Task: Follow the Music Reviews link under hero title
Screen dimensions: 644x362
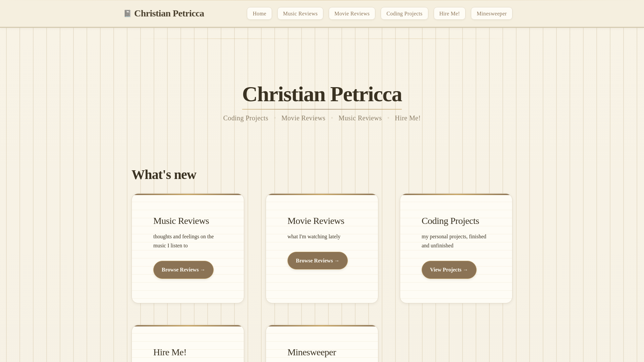Action: click(360, 118)
